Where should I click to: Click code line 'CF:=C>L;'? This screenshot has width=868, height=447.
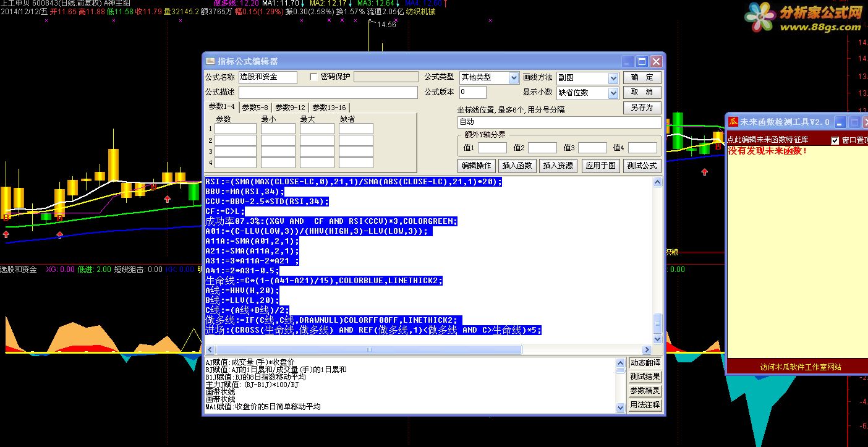[225, 211]
